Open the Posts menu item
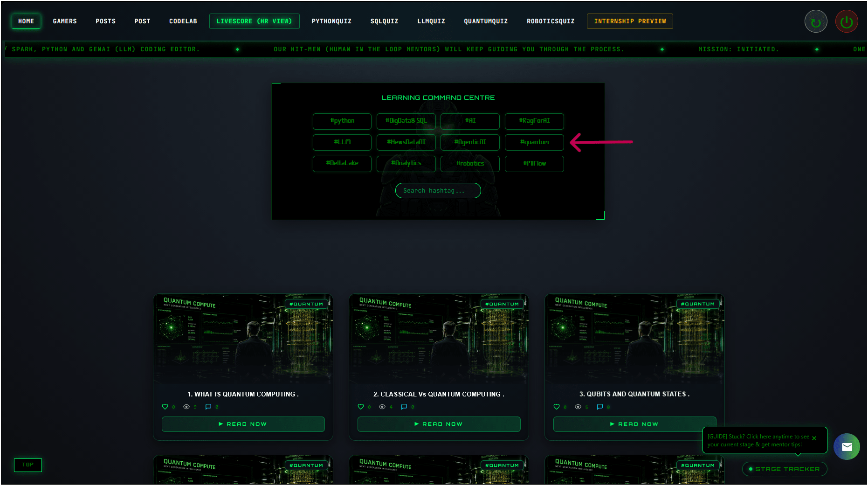 click(x=106, y=21)
